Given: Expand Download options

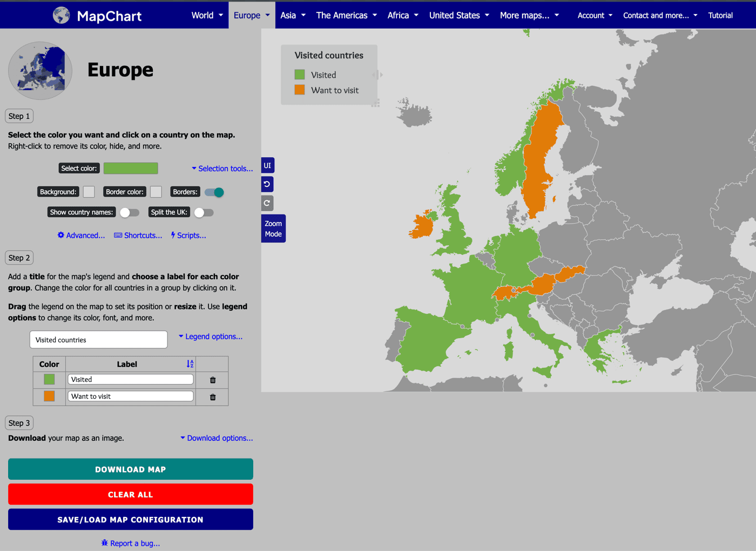Looking at the screenshot, I should (217, 438).
